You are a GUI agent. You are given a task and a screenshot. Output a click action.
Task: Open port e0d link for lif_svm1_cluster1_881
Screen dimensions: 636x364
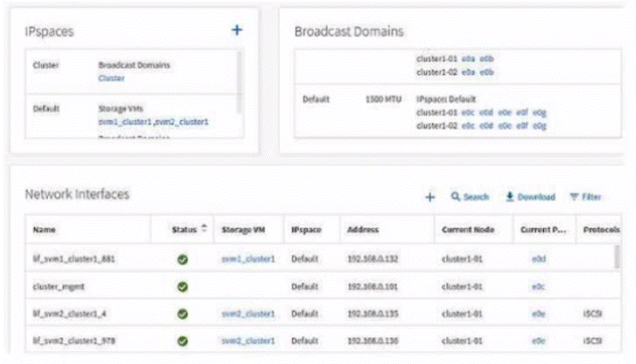coord(537,259)
